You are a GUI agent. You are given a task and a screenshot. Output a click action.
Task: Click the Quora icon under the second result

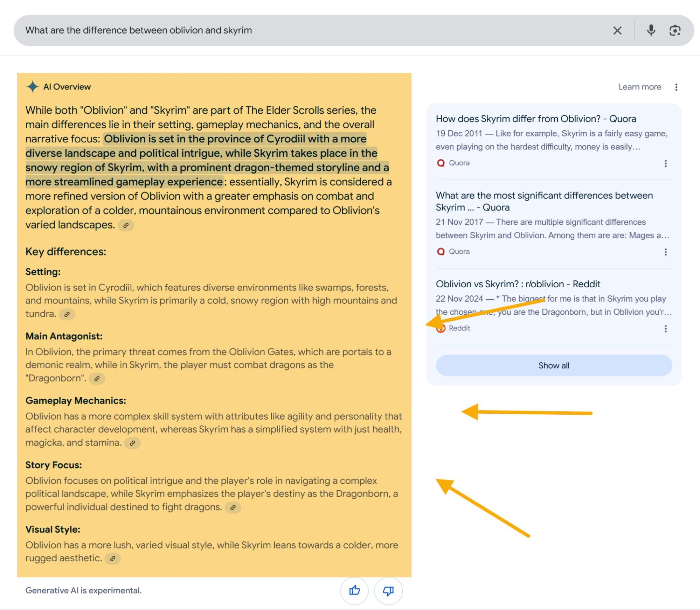440,251
